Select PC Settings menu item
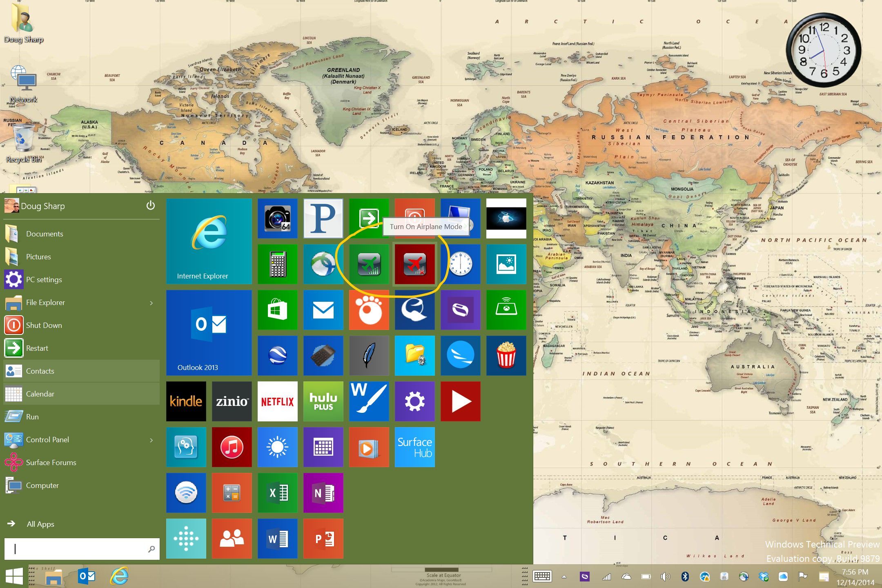 click(43, 280)
